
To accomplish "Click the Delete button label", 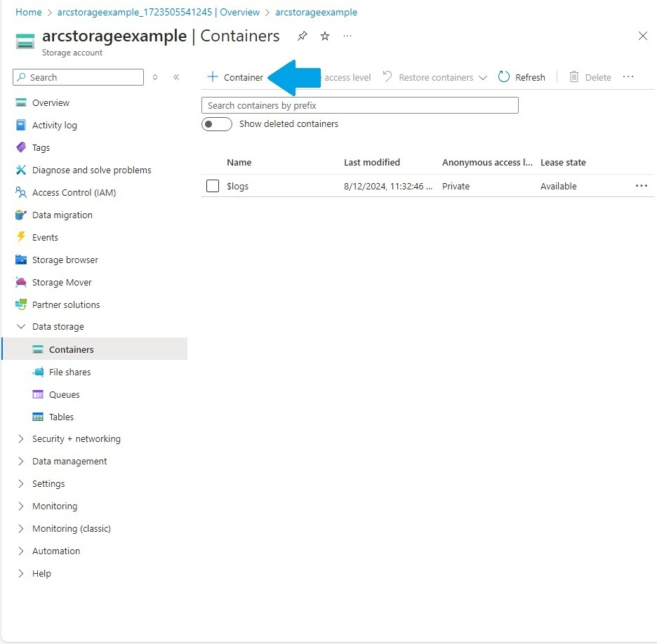I will click(x=598, y=77).
